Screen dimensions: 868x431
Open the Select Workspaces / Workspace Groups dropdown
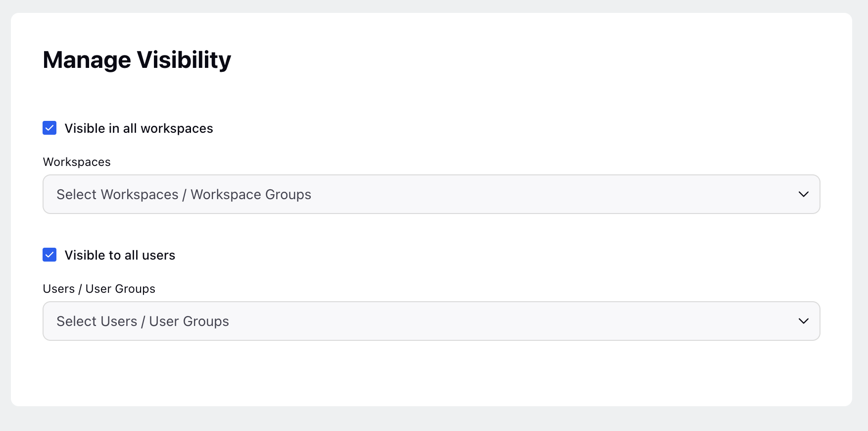pos(432,194)
